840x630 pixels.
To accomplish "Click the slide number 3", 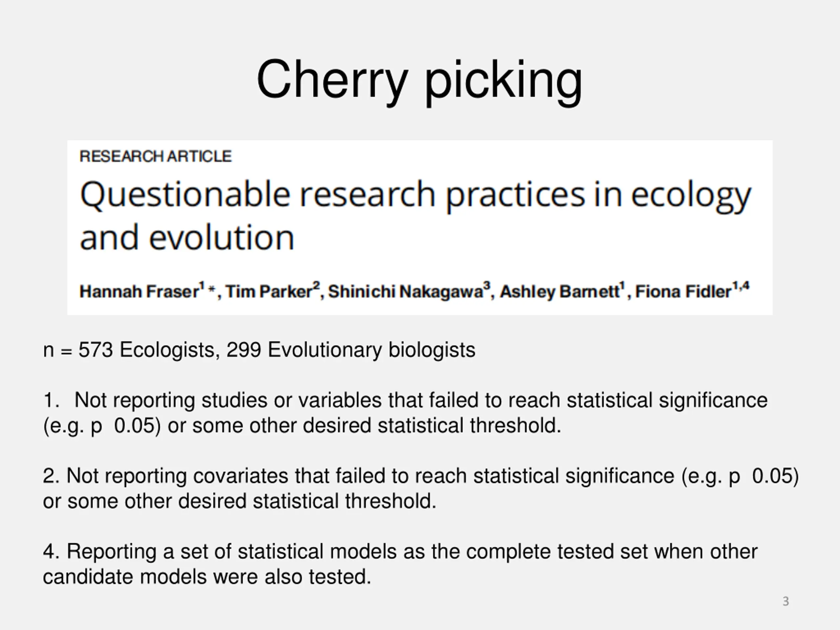I will click(x=786, y=601).
